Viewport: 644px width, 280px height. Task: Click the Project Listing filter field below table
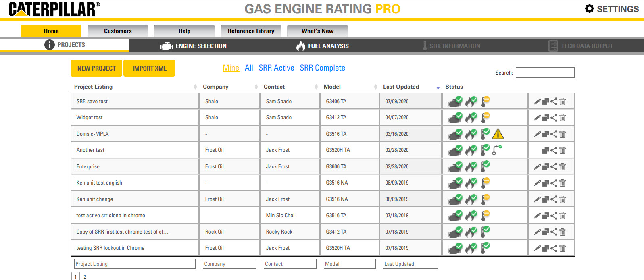135,264
